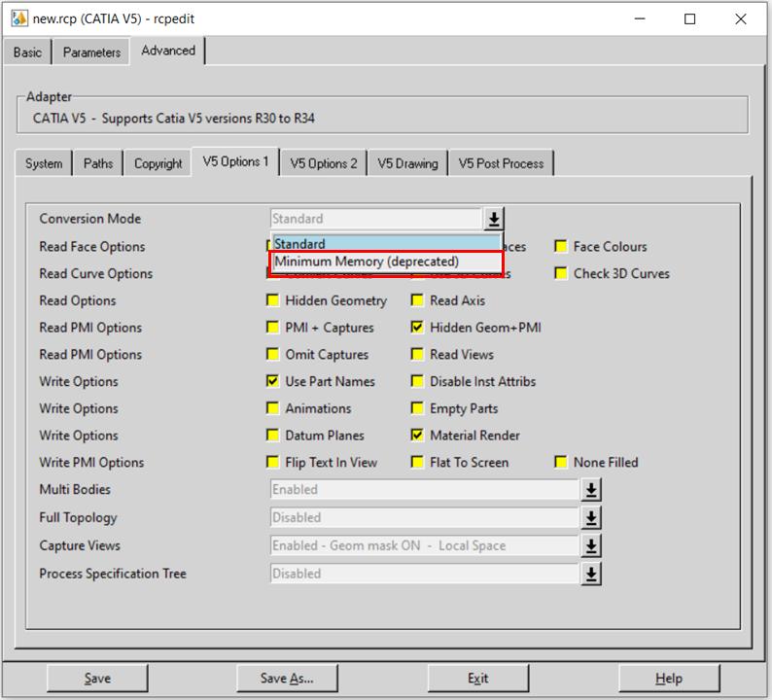Close the rcpedit window
The height and width of the screenshot is (700, 772).
741,18
